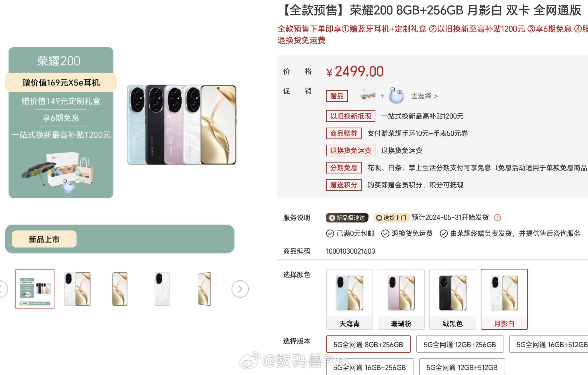Viewport: 588px width, 375px height.
Task: Choose the 天海青 color swatch
Action: (x=349, y=299)
